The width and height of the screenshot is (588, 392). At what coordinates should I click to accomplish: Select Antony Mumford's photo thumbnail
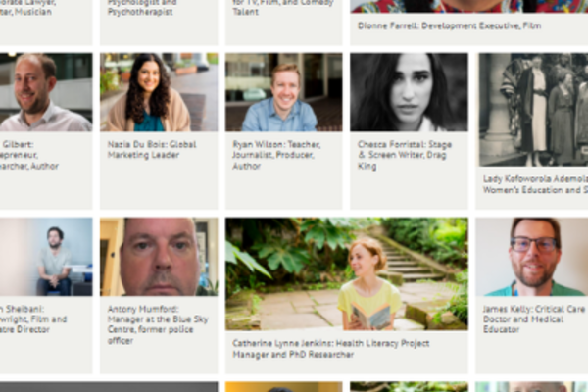point(159,257)
